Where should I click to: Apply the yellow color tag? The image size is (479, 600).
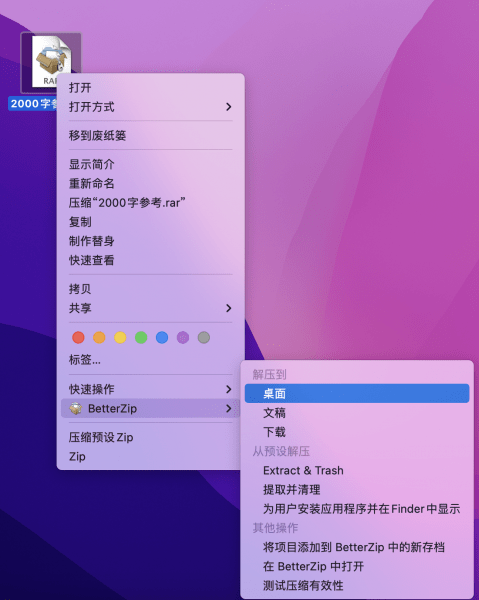pos(120,338)
